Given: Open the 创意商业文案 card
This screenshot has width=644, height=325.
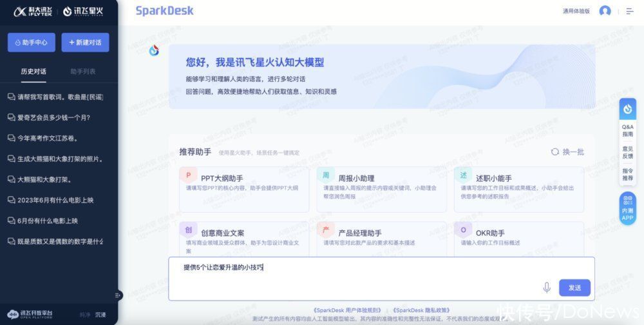Looking at the screenshot, I should pyautogui.click(x=244, y=239).
